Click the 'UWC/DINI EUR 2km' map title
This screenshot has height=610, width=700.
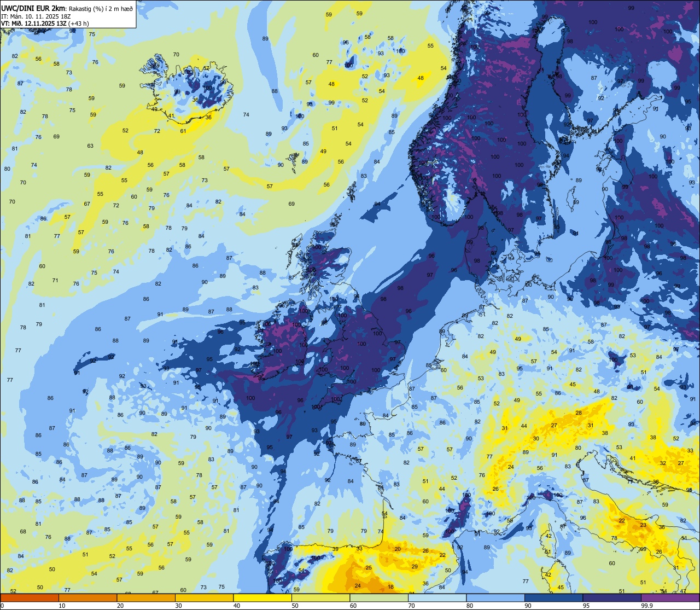pyautogui.click(x=33, y=8)
